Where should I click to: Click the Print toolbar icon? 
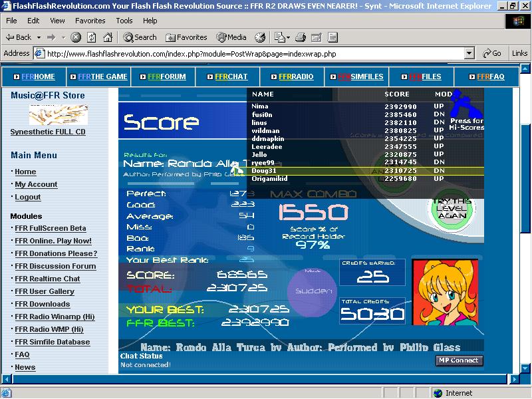pos(301,37)
